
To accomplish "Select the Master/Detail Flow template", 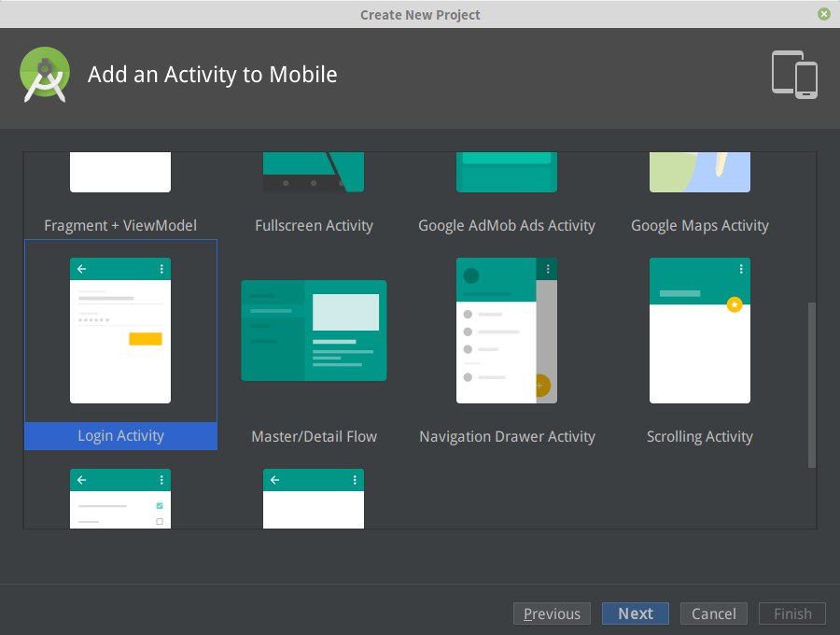I will [x=314, y=331].
